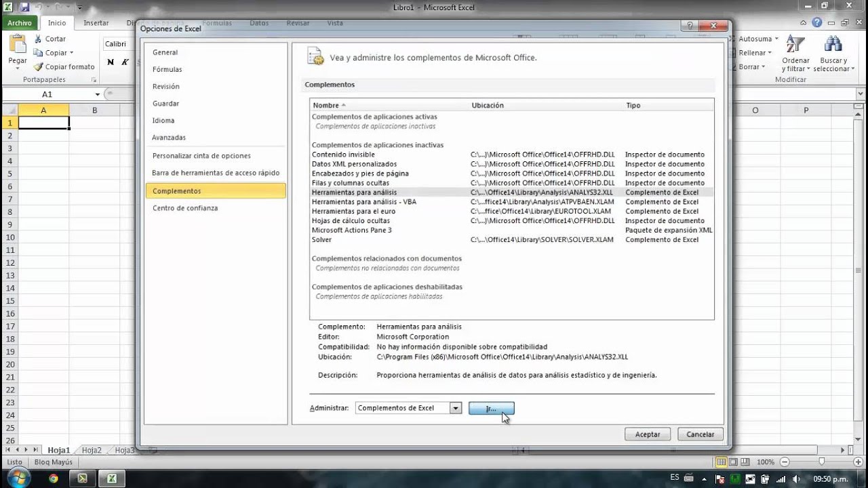Screen dimensions: 868x488
Task: Click the Aceptar button
Action: [x=648, y=434]
